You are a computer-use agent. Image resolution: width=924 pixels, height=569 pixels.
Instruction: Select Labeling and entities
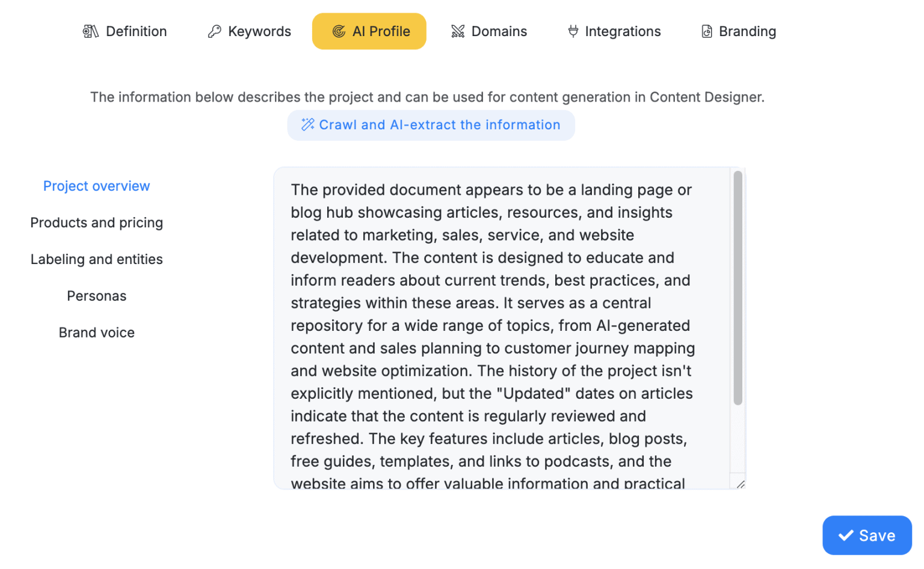click(96, 259)
